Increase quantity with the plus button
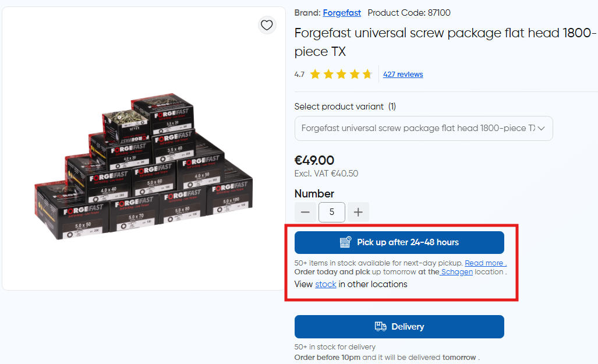Image resolution: width=598 pixels, height=364 pixels. [x=358, y=213]
